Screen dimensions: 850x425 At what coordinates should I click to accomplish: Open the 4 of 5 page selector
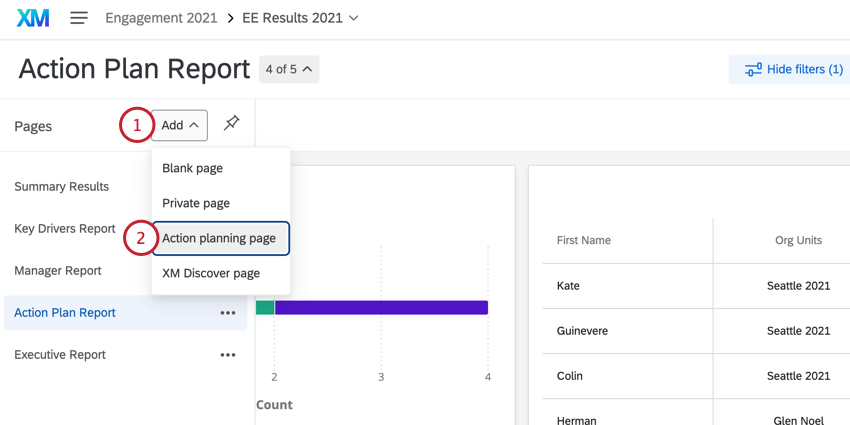(289, 70)
